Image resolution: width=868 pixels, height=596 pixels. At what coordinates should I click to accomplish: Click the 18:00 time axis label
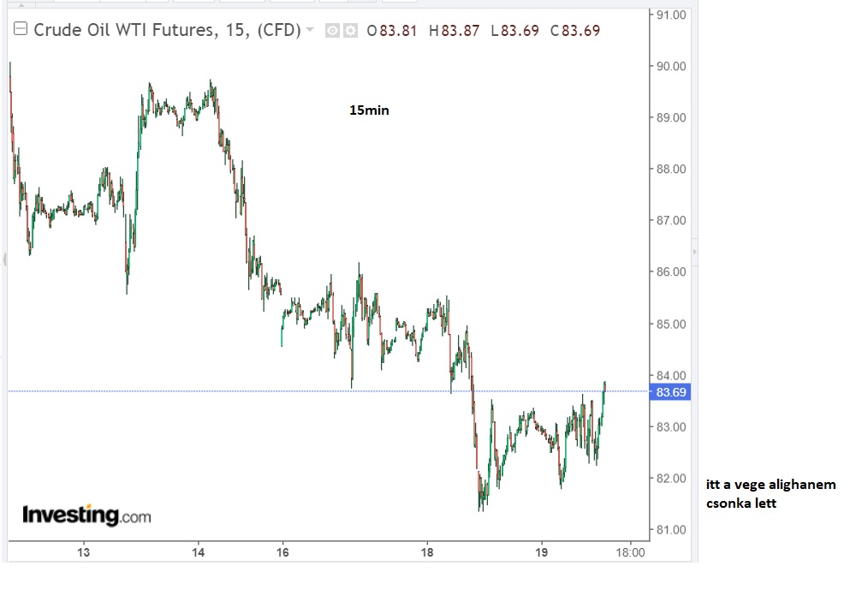[x=630, y=552]
